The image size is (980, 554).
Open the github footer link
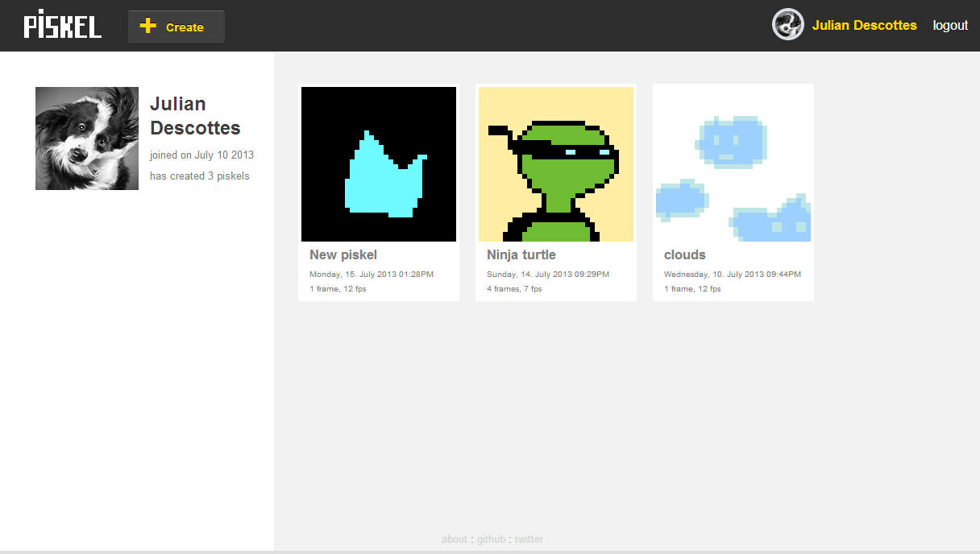coord(491,539)
